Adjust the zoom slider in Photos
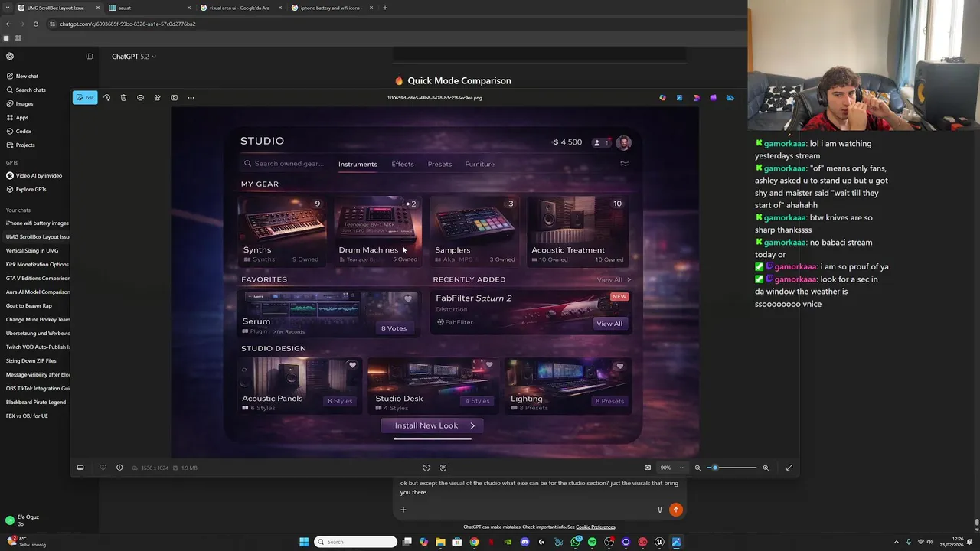 (732, 468)
